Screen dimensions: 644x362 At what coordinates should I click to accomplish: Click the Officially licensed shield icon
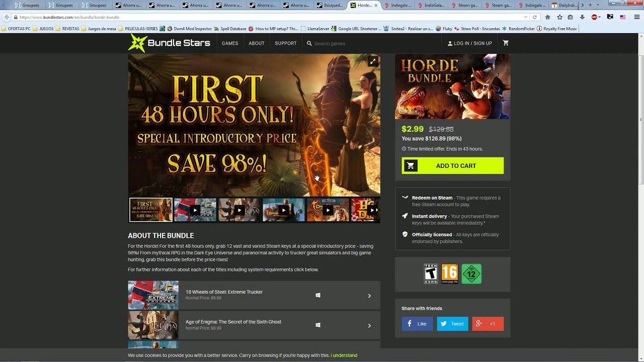(405, 234)
